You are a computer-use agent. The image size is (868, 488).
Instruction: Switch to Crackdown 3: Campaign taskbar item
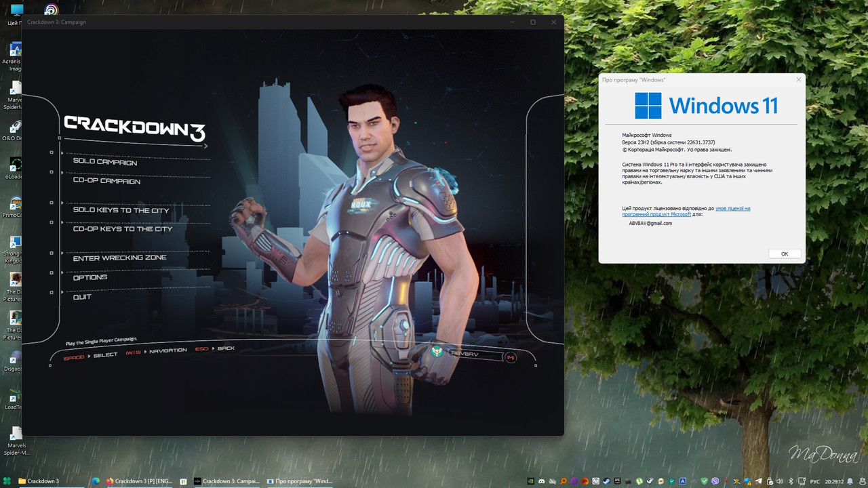click(x=226, y=481)
